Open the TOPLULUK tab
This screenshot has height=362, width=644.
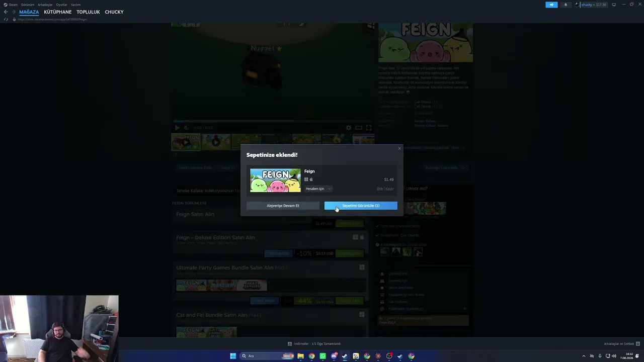point(89,12)
